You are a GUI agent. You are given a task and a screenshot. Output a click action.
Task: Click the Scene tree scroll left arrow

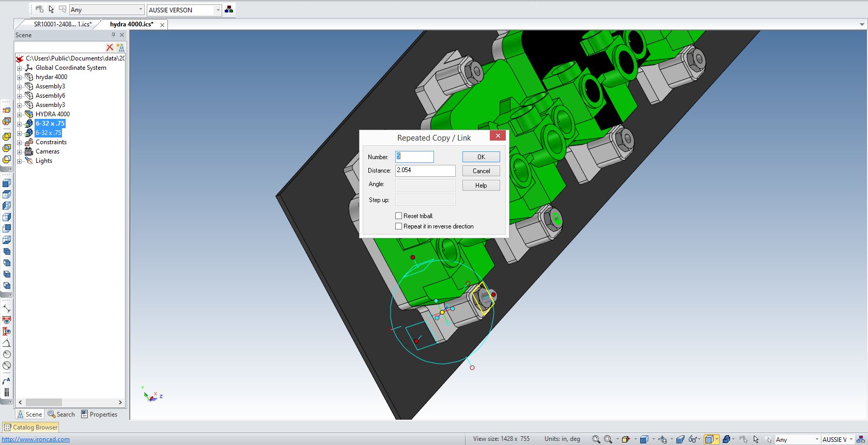(20, 402)
